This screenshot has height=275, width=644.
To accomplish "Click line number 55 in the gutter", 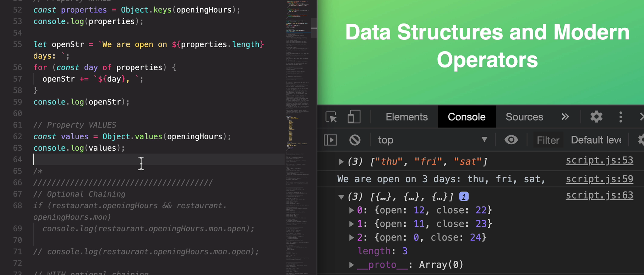I will (x=17, y=44).
